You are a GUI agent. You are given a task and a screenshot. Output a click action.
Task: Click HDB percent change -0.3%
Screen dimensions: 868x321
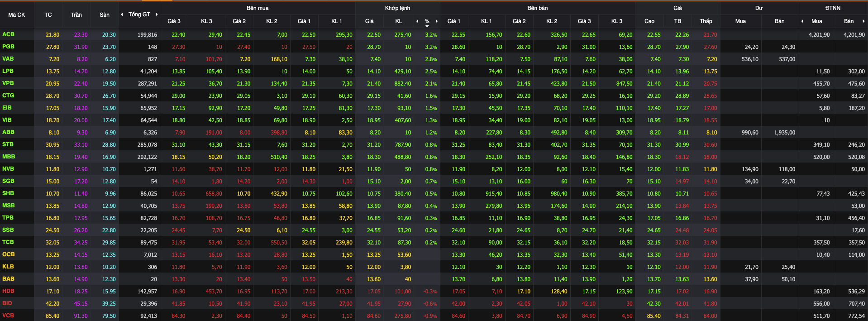pyautogui.click(x=430, y=292)
